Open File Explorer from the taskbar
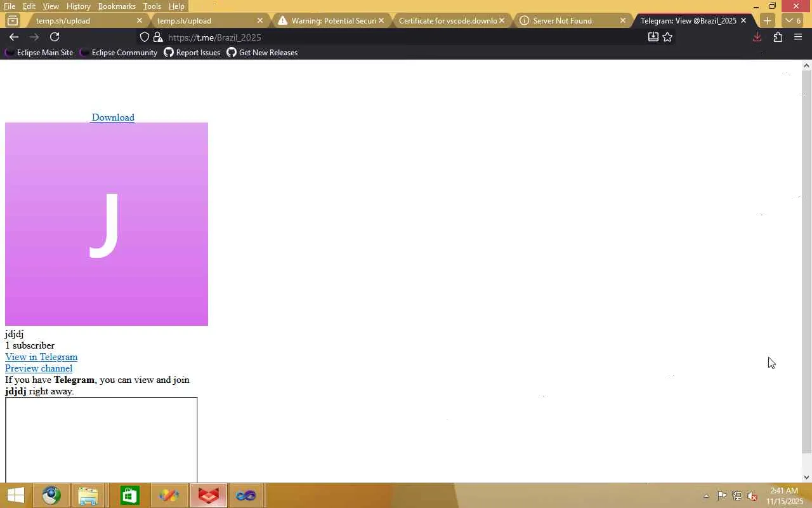Image resolution: width=812 pixels, height=508 pixels. [x=88, y=495]
